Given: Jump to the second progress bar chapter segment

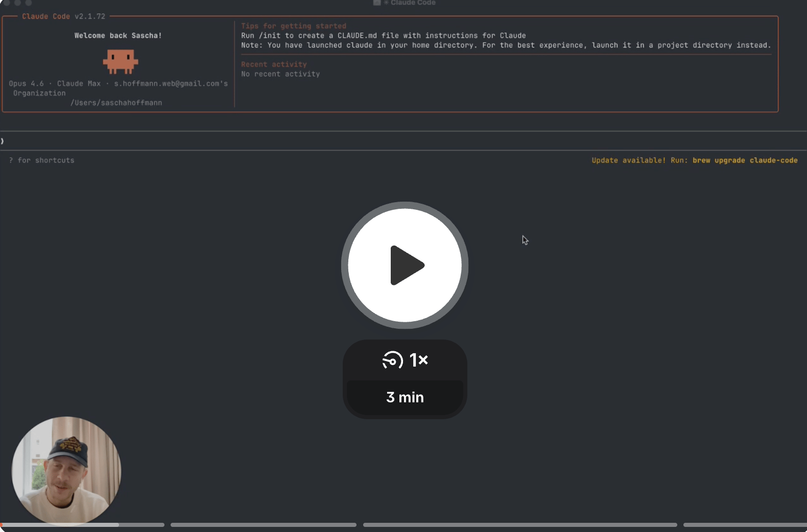Looking at the screenshot, I should (264, 525).
